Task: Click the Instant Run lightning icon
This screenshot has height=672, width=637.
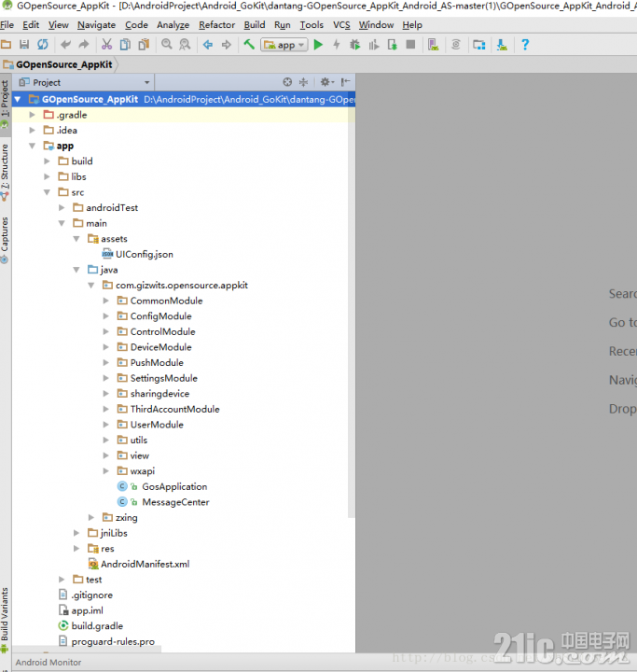Action: [337, 45]
